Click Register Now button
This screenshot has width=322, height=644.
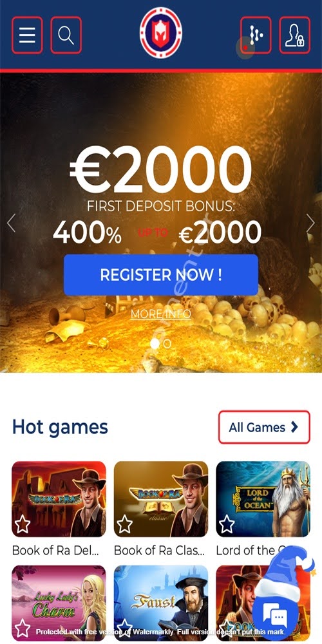coord(161,275)
